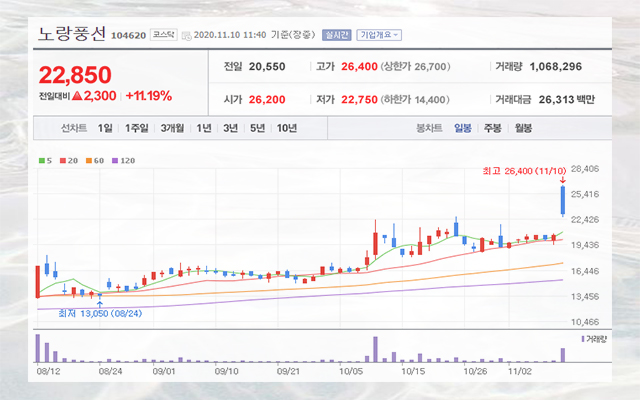Click the 최고 26,400 (11/10) annotation
The width and height of the screenshot is (640, 400).
point(524,171)
